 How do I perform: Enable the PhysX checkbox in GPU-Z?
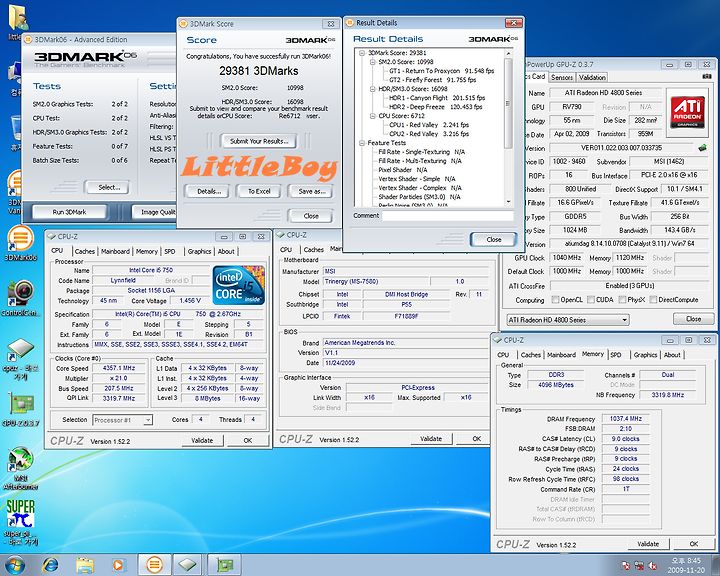622,299
